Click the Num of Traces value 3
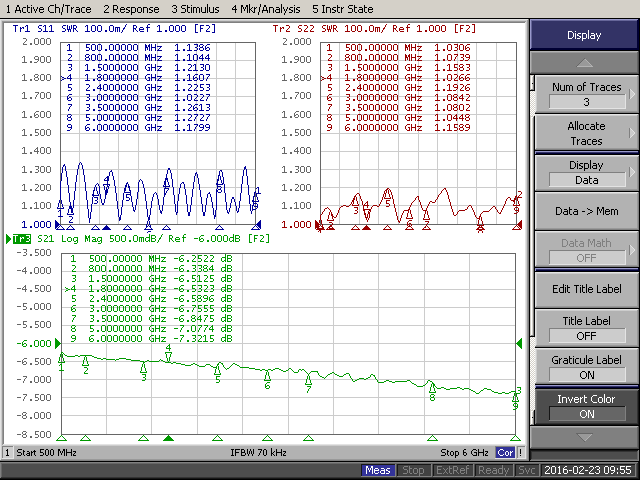Screen dimensions: 640x480 point(587,102)
